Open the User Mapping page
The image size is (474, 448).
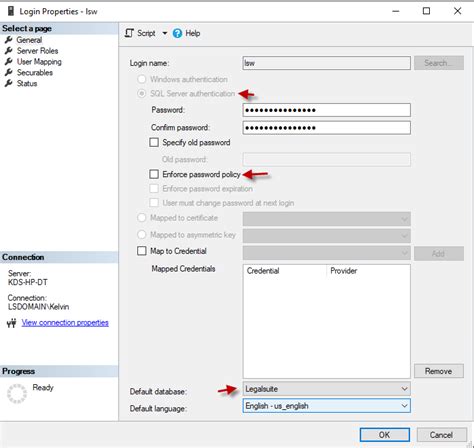click(39, 62)
